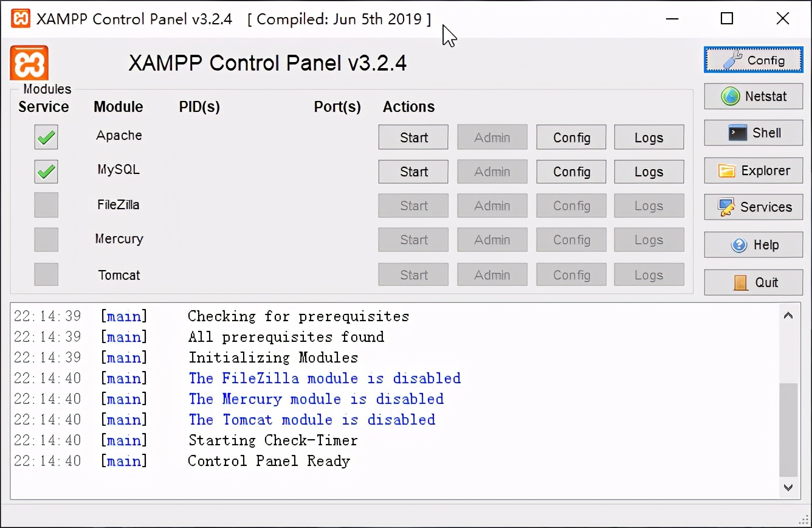
Task: Launch Shell via the terminal icon
Action: 754,133
